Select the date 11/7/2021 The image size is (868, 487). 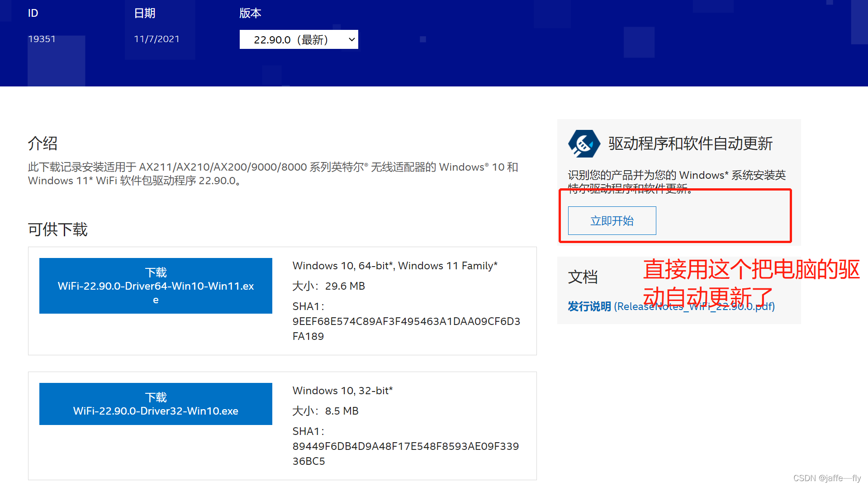[157, 39]
